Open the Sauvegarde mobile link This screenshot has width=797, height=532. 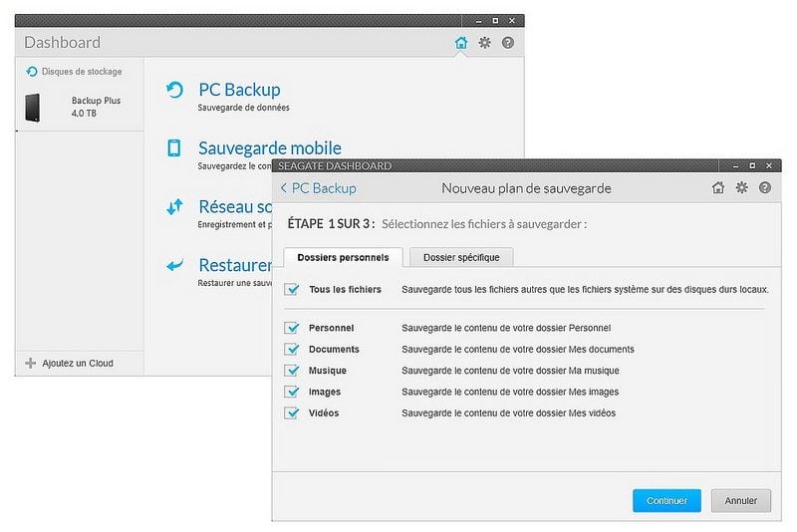click(270, 147)
